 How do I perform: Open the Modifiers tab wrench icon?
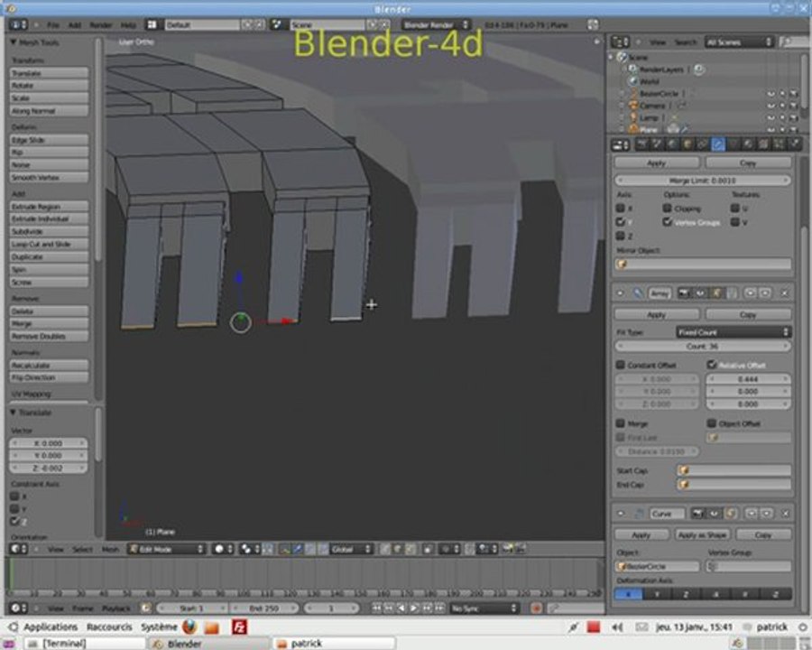[x=718, y=144]
